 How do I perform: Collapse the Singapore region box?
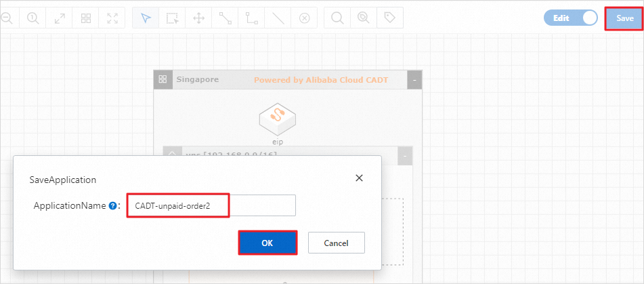(x=414, y=80)
